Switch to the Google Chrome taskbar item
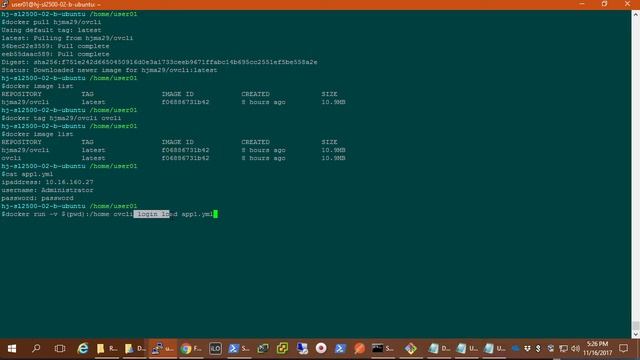The width and height of the screenshot is (640, 360). pos(191,348)
